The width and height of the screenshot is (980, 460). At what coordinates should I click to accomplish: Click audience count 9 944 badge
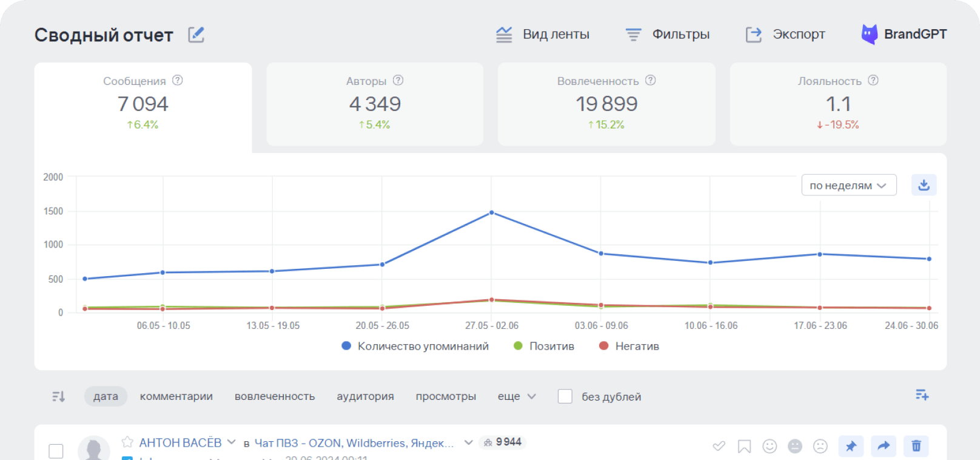503,442
